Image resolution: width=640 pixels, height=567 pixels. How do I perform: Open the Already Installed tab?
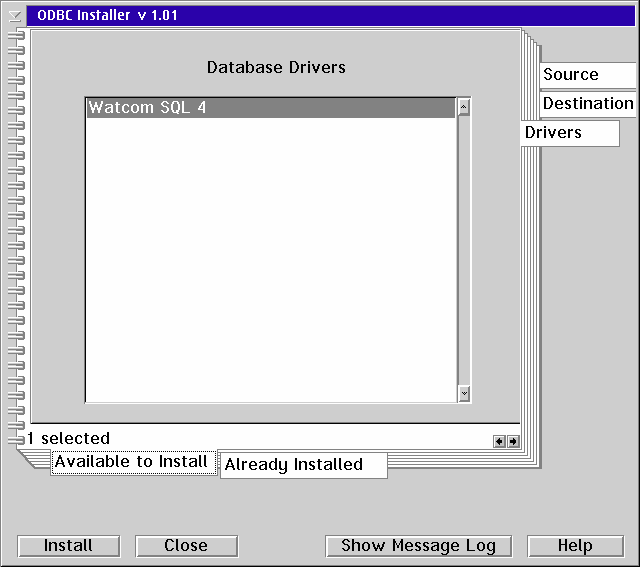pyautogui.click(x=303, y=465)
